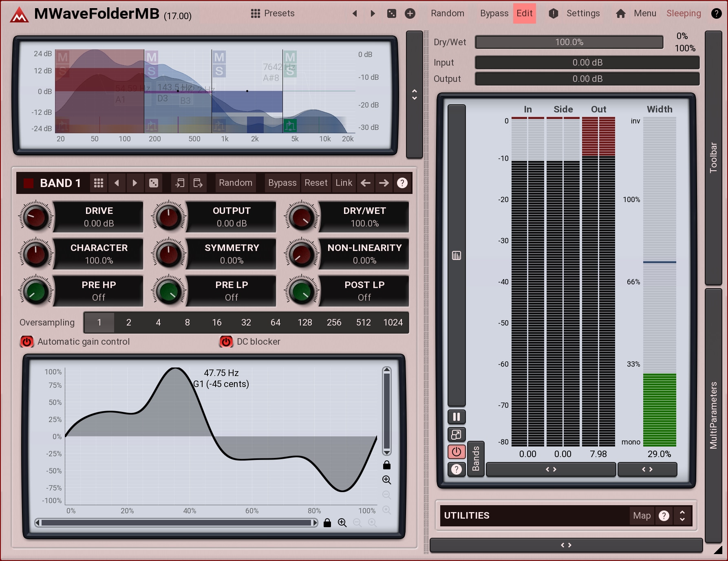Expand the Utilities panel with arrows
The image size is (728, 561).
(x=682, y=516)
